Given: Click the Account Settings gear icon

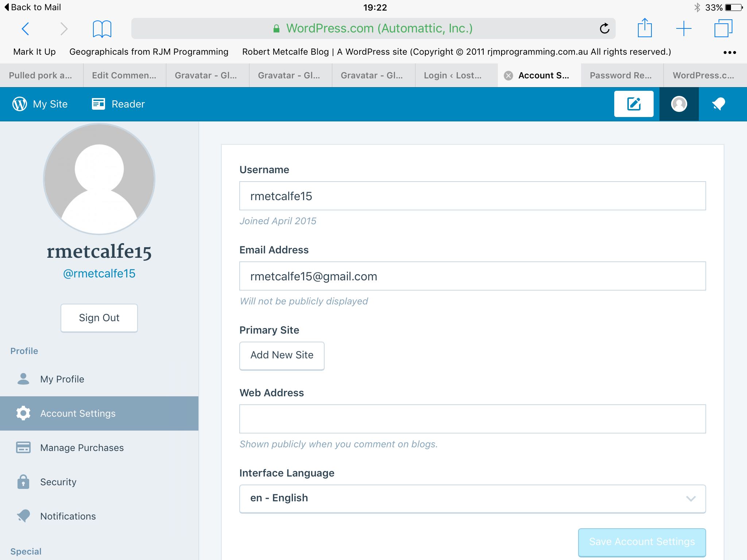Looking at the screenshot, I should (23, 413).
